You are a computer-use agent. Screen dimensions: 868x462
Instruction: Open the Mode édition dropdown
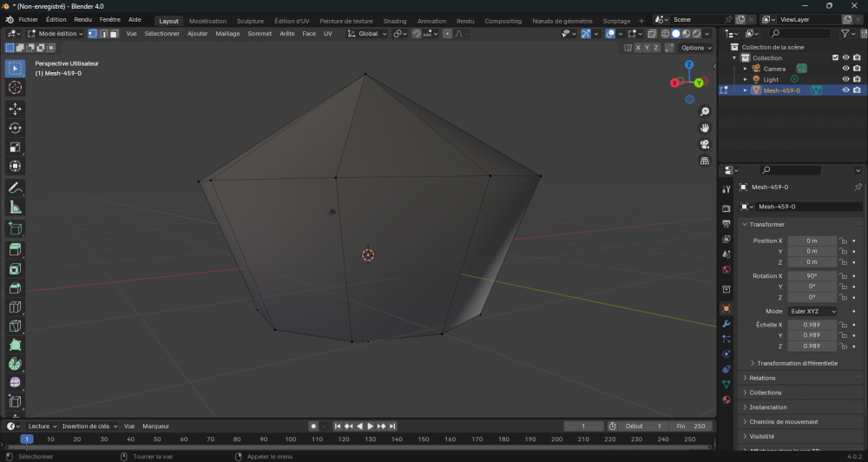(56, 34)
